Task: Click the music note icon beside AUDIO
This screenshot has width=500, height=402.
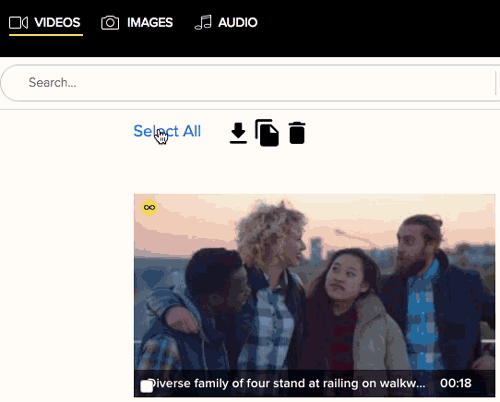Action: (203, 22)
